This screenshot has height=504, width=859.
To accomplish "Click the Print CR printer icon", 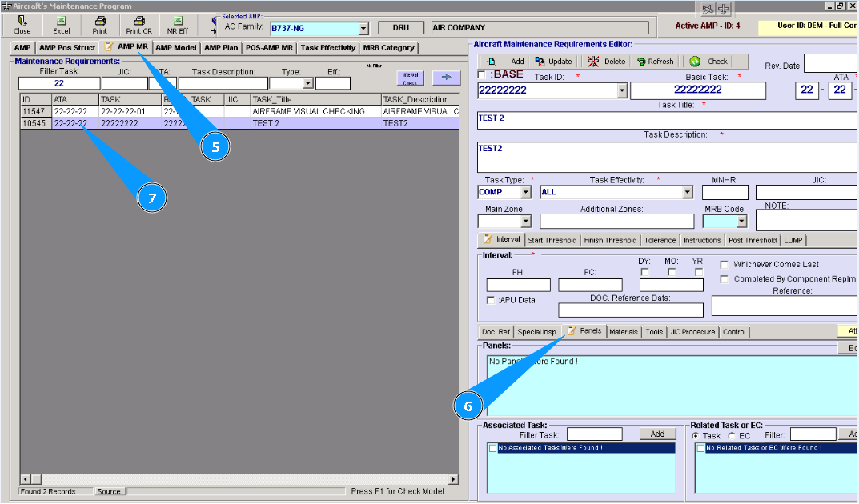I will pos(139,20).
